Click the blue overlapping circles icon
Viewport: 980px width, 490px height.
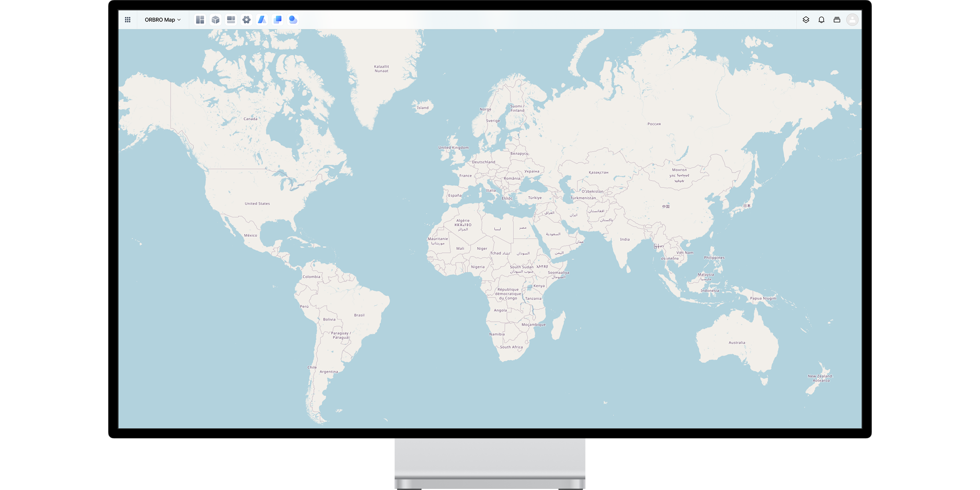[293, 19]
